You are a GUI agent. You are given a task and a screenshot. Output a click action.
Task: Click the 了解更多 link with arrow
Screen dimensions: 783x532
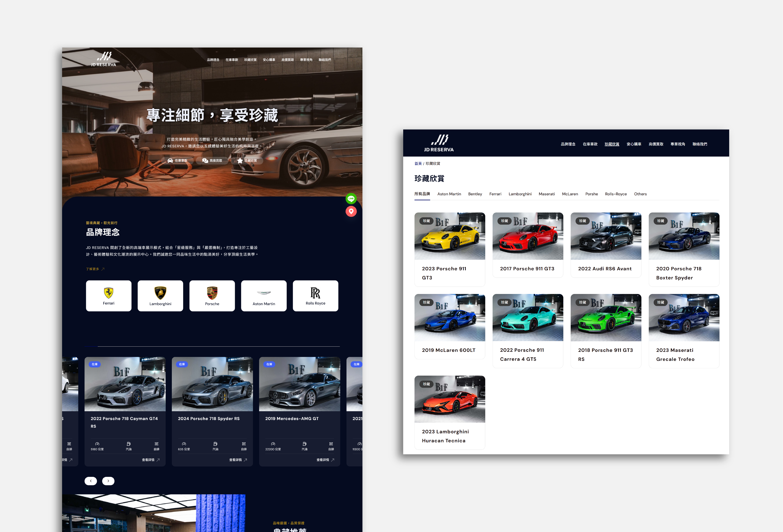95,269
